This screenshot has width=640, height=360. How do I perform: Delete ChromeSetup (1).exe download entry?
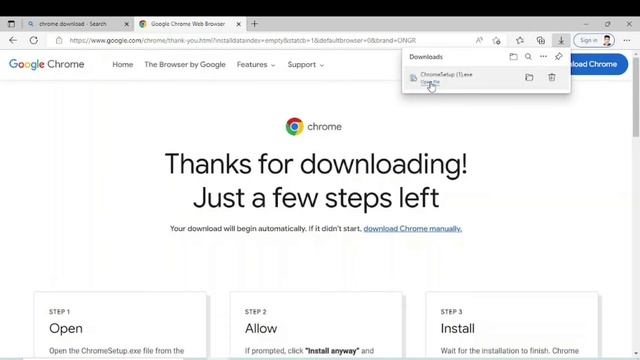pyautogui.click(x=552, y=77)
